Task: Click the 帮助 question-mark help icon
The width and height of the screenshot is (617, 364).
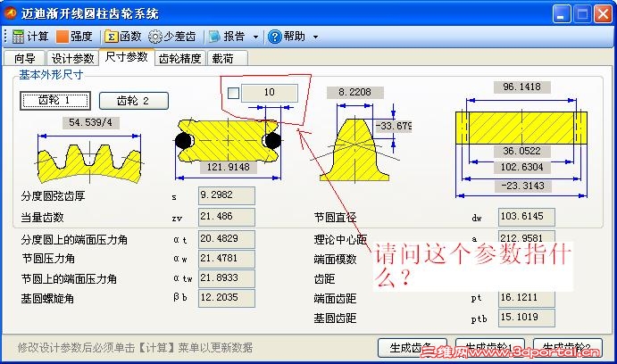Action: click(275, 37)
